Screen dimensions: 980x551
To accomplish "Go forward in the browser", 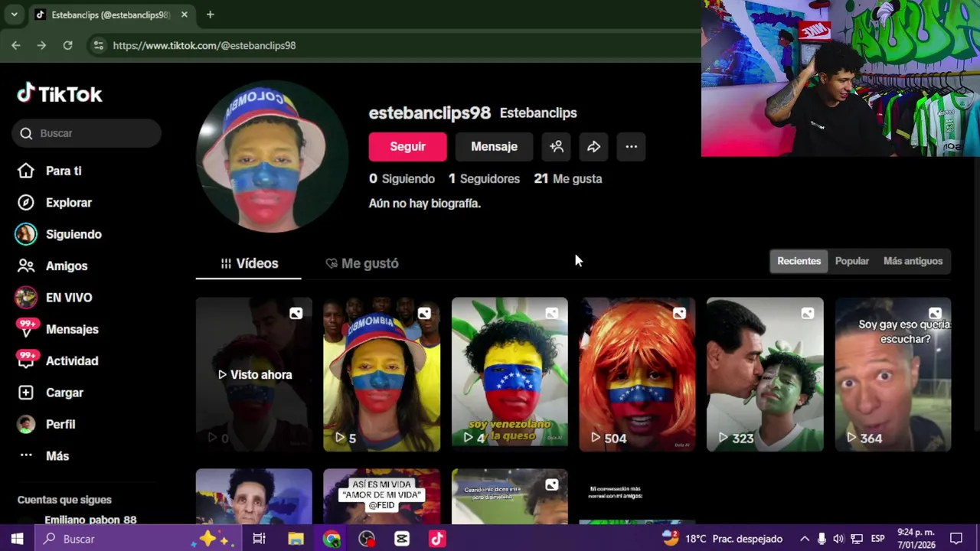I will [x=41, y=45].
